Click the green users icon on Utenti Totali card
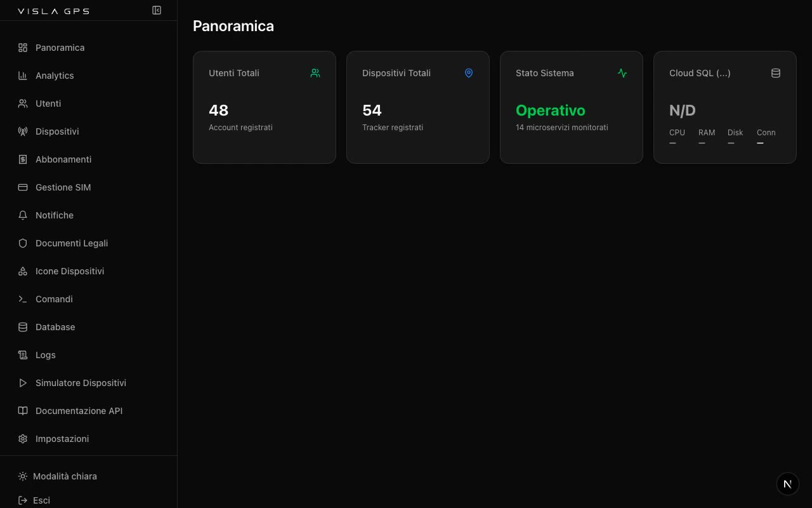This screenshot has height=508, width=812. point(315,73)
